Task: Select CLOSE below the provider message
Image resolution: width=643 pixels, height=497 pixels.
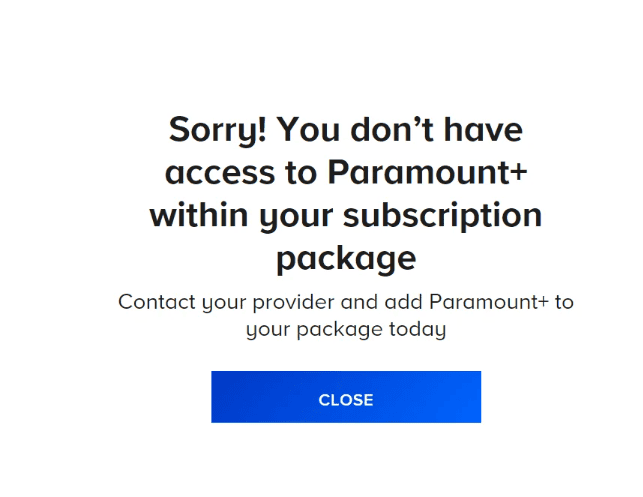Action: [346, 397]
